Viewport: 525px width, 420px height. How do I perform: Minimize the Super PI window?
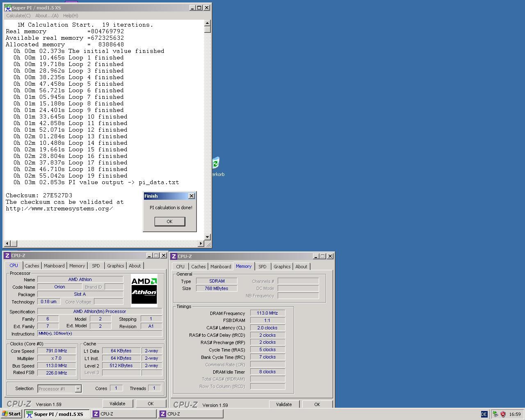pos(192,7)
